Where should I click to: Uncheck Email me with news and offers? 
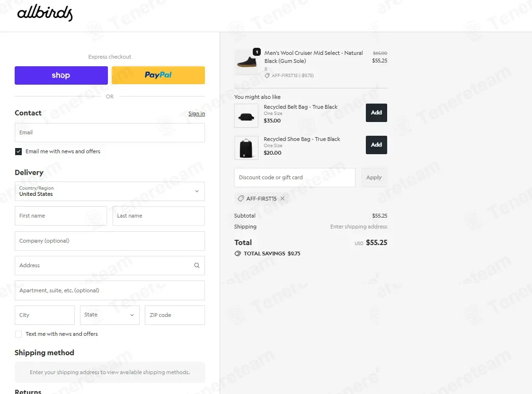18,151
